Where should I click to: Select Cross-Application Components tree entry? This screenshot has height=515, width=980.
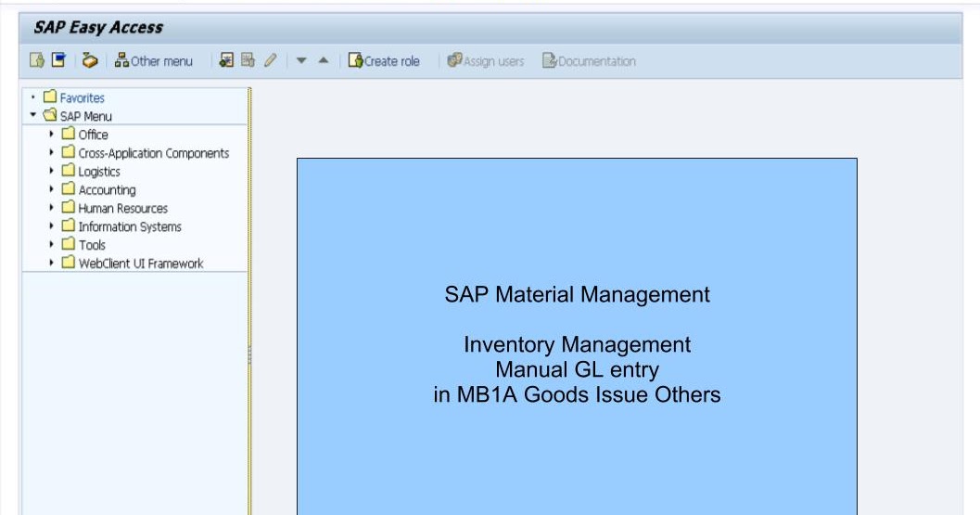pos(154,153)
